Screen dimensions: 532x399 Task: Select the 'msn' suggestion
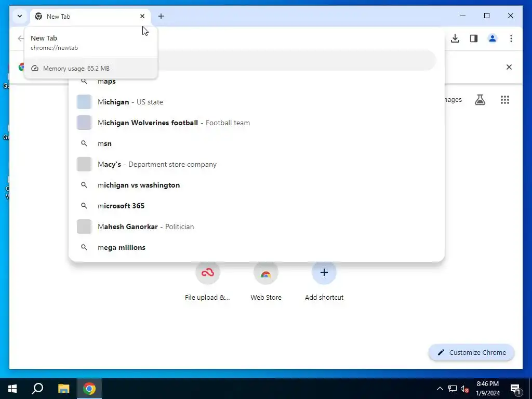pyautogui.click(x=257, y=143)
